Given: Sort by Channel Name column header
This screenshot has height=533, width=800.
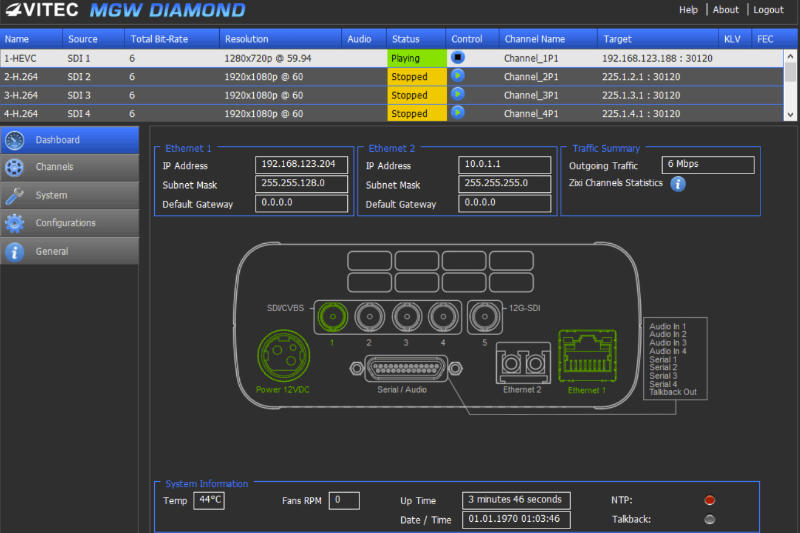Looking at the screenshot, I should pyautogui.click(x=548, y=39).
